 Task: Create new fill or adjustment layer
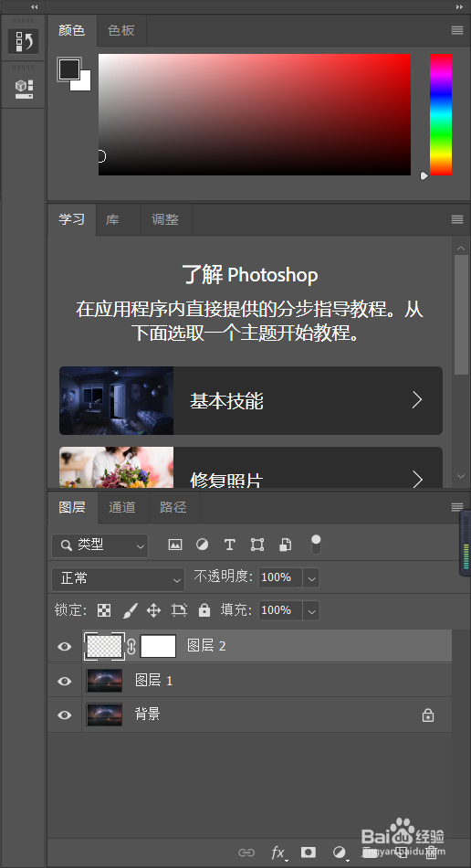[x=340, y=852]
